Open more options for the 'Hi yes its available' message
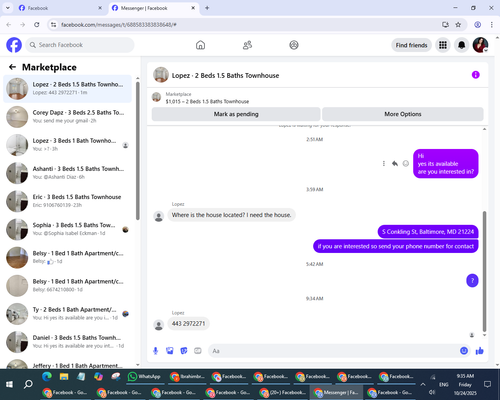Image resolution: width=500 pixels, height=400 pixels. click(384, 163)
